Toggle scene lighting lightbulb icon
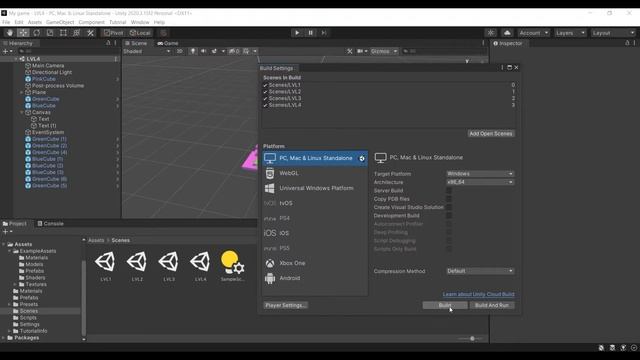This screenshot has height=360, width=640. click(x=193, y=51)
